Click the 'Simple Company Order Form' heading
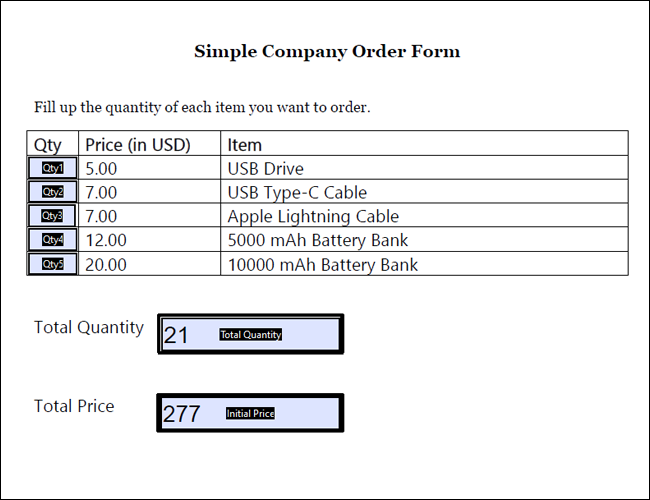The image size is (650, 500). pyautogui.click(x=327, y=52)
